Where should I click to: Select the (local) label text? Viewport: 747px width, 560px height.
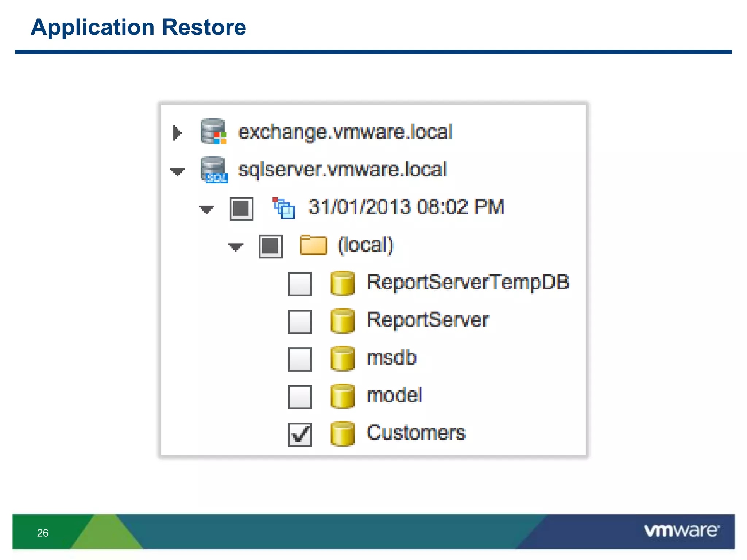[x=366, y=245]
